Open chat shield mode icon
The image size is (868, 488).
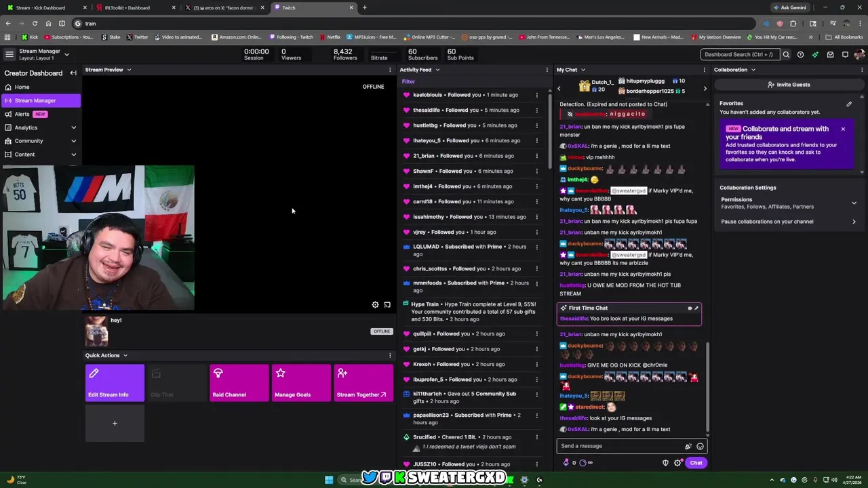point(665,463)
